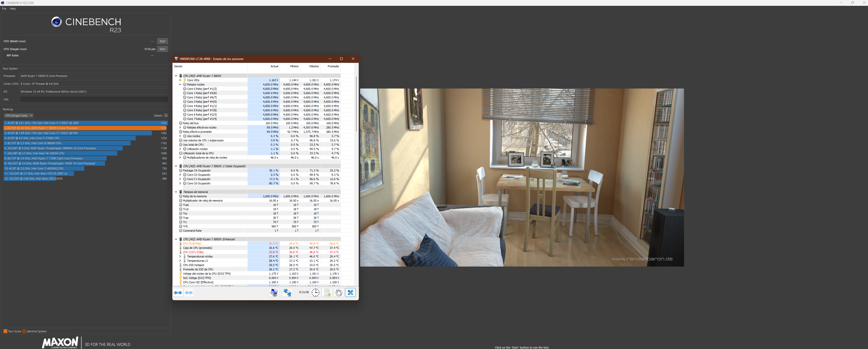Click the Identical System legend swatch
The width and height of the screenshot is (868, 349).
pos(24,332)
